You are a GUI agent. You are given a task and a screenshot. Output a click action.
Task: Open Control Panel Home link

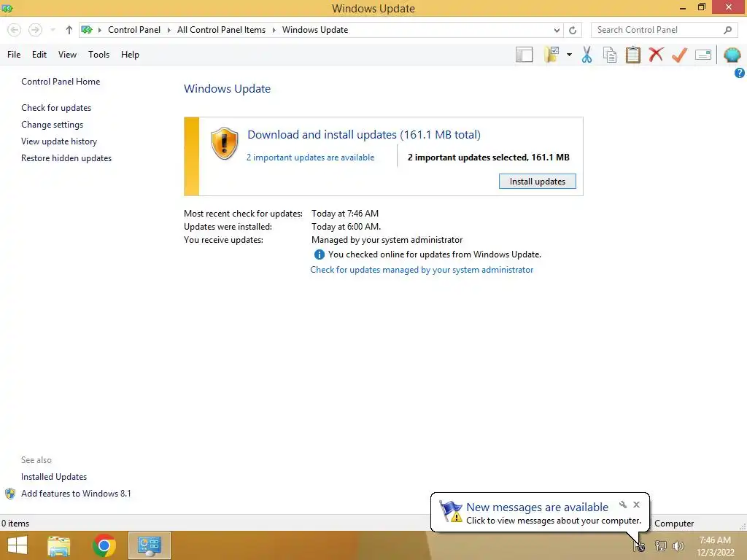tap(61, 82)
